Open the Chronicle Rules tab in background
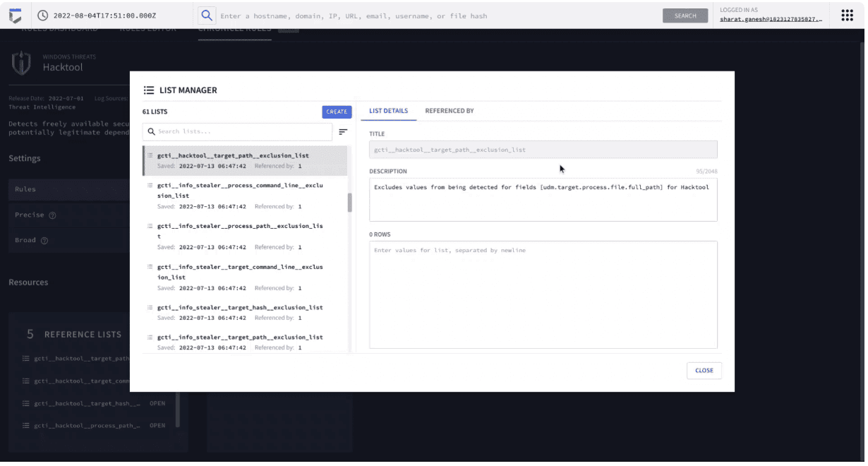This screenshot has height=466, width=868. pyautogui.click(x=235, y=30)
